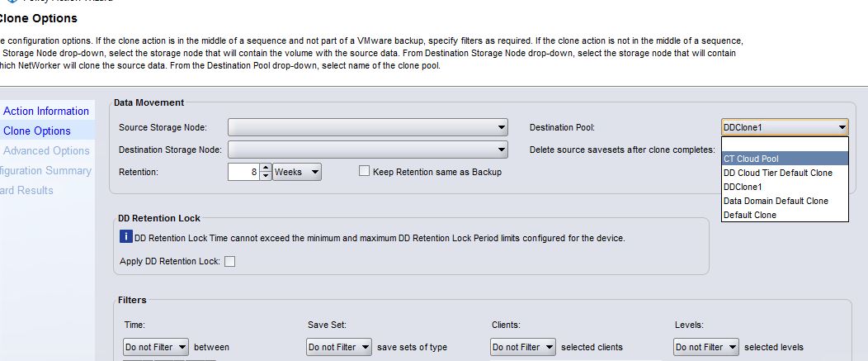Image resolution: width=868 pixels, height=361 pixels.
Task: Increase the Retention value with up arrow
Action: tap(265, 168)
